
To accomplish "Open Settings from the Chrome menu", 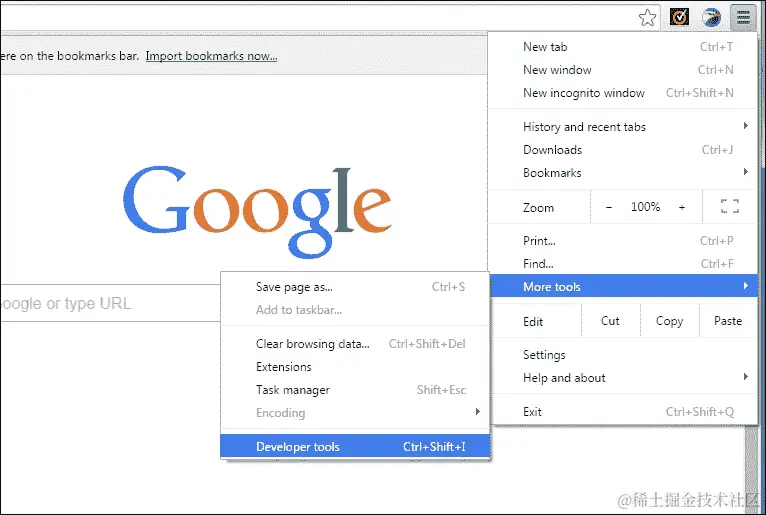I will [x=623, y=355].
